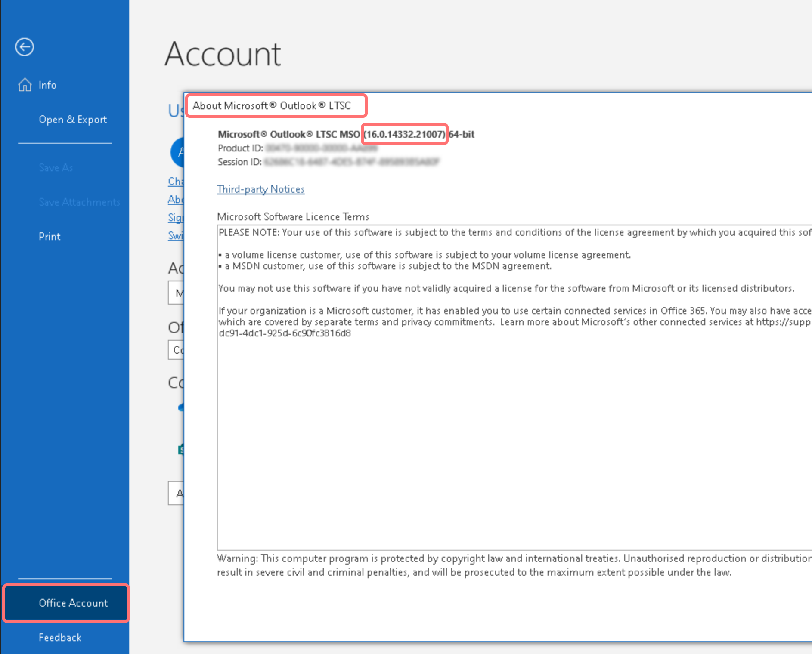Select the Info section in the sidebar
The height and width of the screenshot is (654, 812).
click(x=47, y=85)
